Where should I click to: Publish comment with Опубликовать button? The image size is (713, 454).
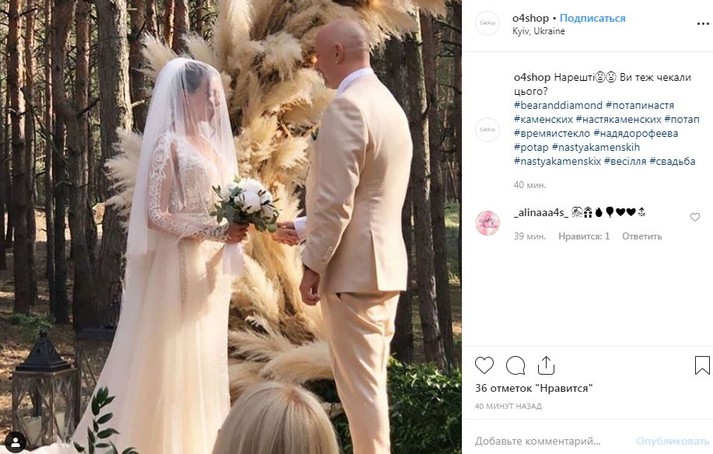[673, 441]
